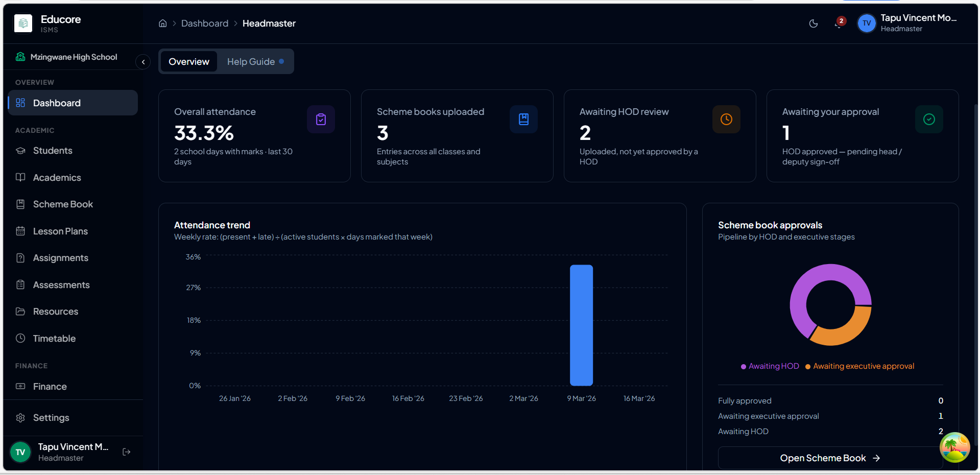Go to Assignments page
Viewport: 980px width, 475px height.
click(x=73, y=258)
